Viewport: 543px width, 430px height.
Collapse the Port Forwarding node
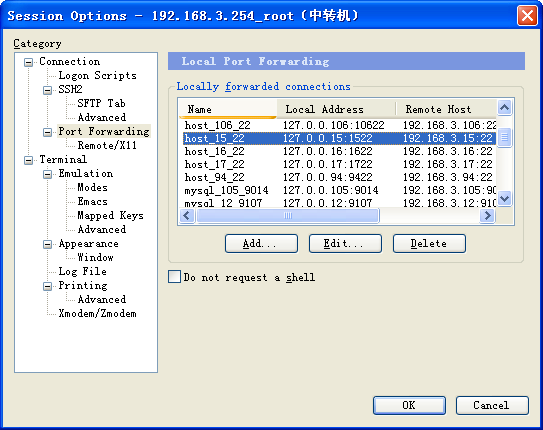tap(47, 132)
